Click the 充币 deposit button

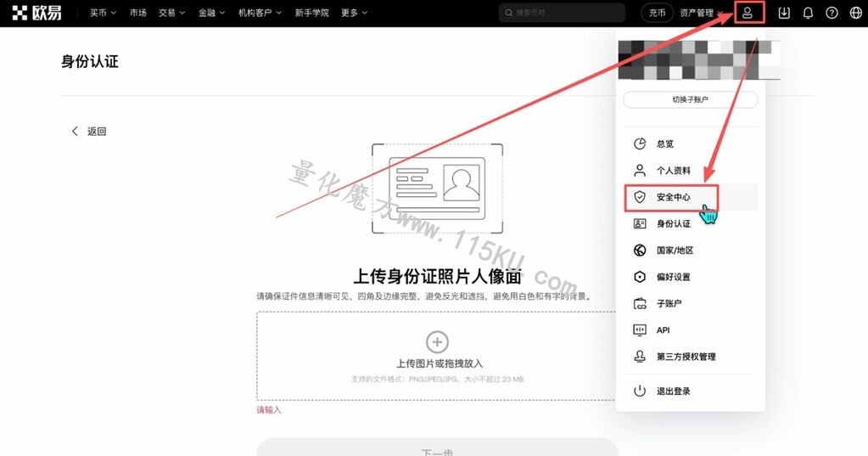657,13
